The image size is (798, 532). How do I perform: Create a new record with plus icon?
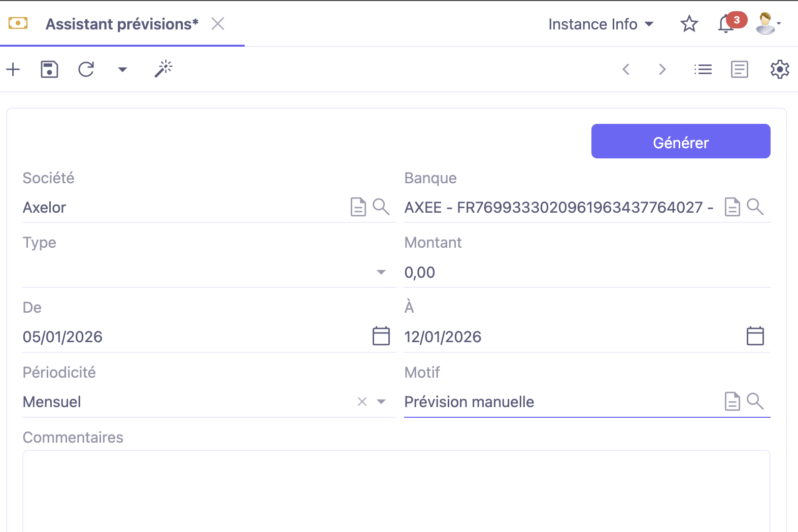[13, 69]
